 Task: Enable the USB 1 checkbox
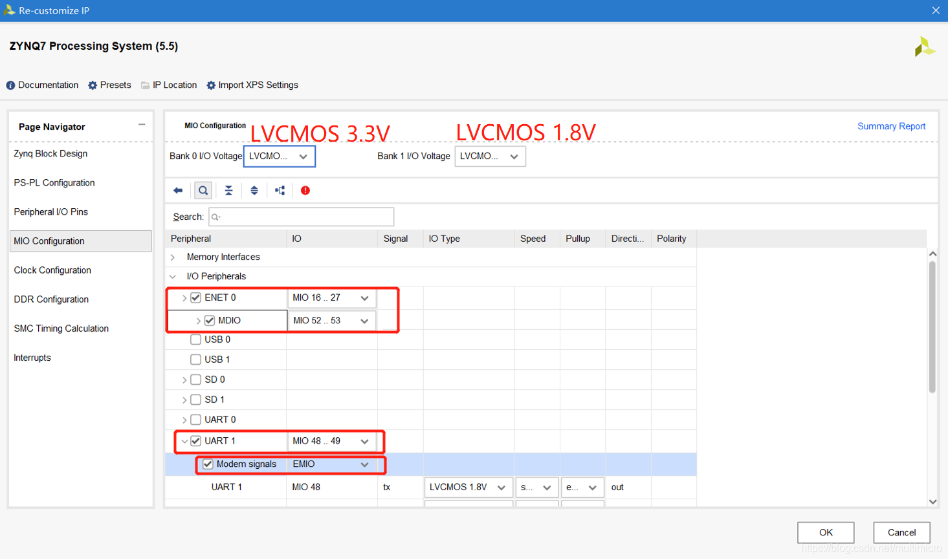(x=195, y=360)
